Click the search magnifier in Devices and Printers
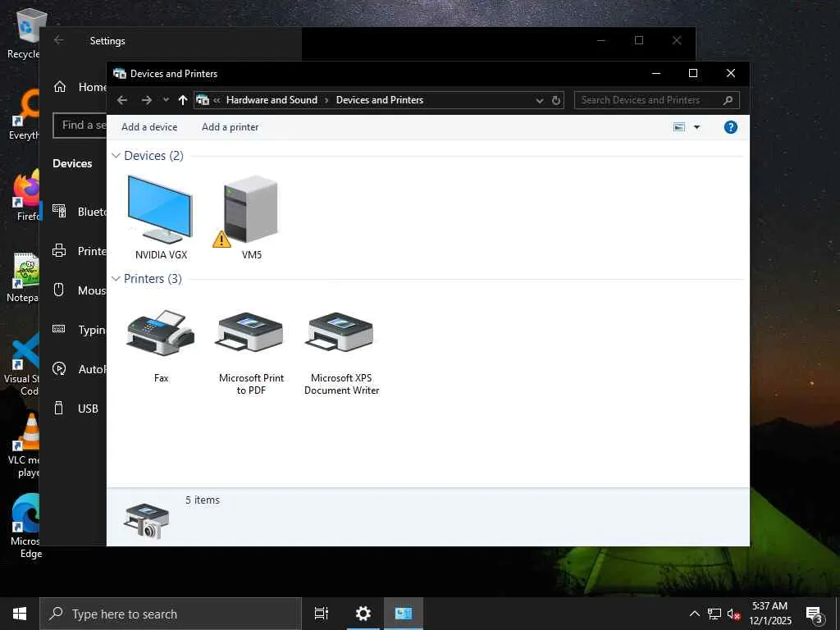The height and width of the screenshot is (630, 840). [x=728, y=100]
